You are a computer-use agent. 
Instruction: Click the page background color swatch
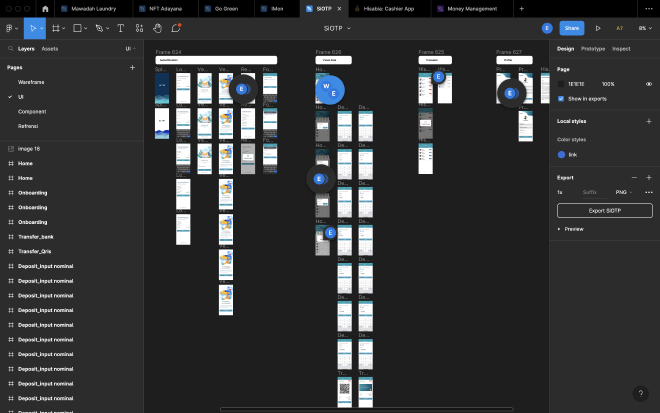click(561, 84)
